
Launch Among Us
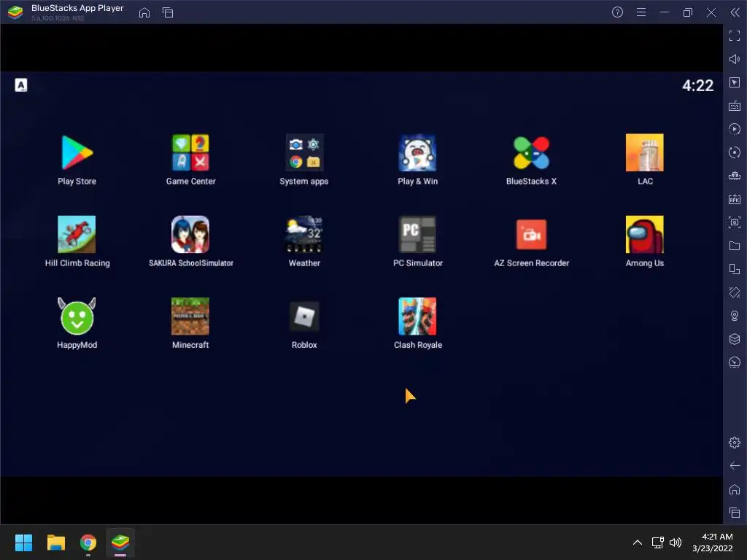(645, 235)
